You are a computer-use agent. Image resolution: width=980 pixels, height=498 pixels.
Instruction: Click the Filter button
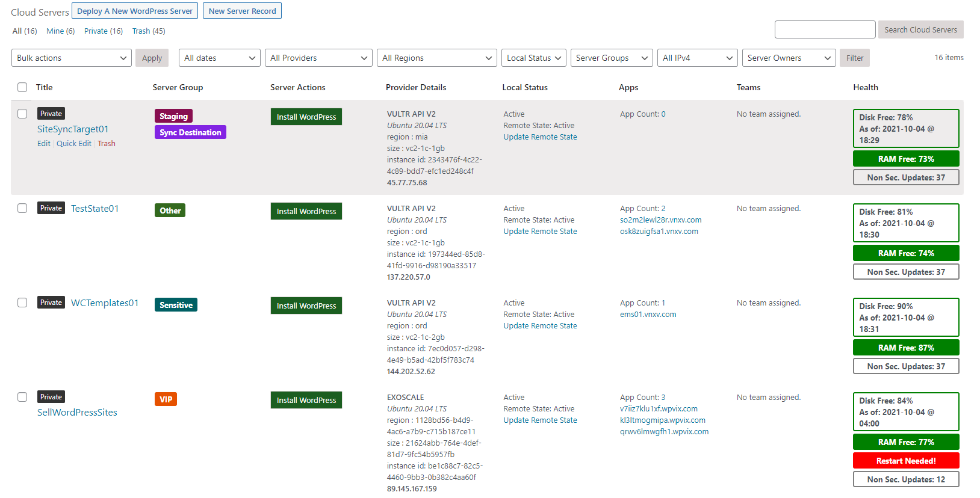[854, 58]
